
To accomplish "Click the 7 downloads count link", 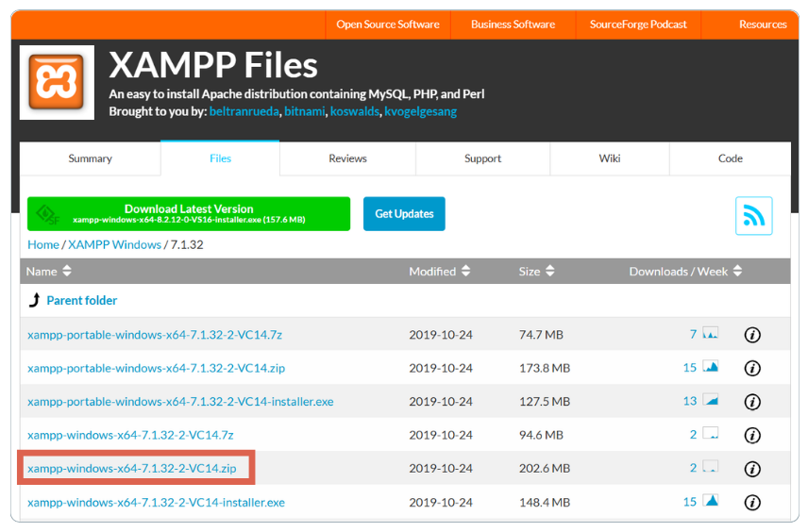I will coord(693,334).
